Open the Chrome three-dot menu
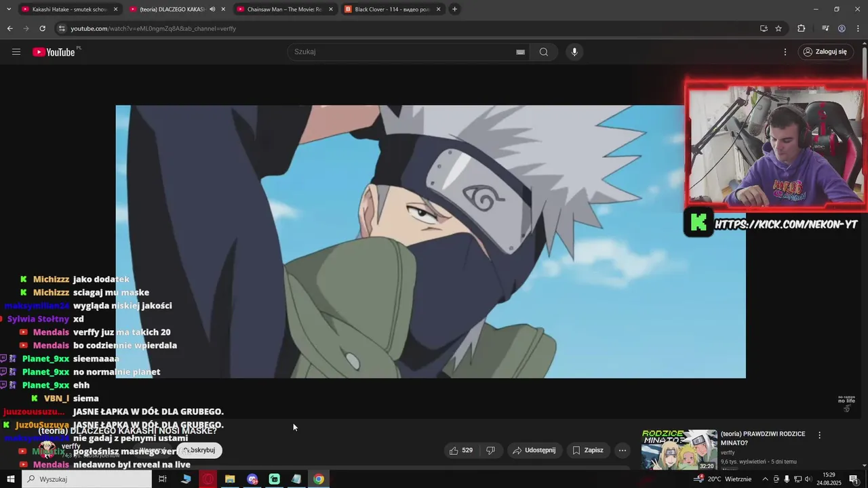Image resolution: width=868 pixels, height=488 pixels. click(x=857, y=28)
